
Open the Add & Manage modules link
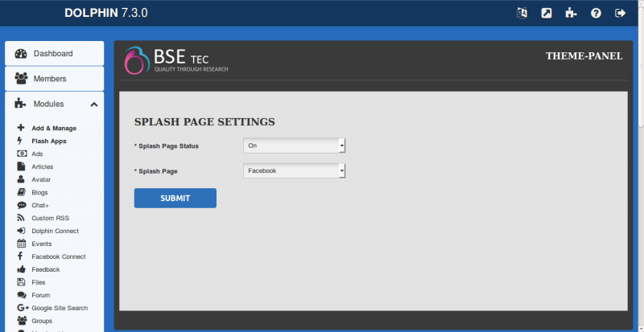(54, 128)
